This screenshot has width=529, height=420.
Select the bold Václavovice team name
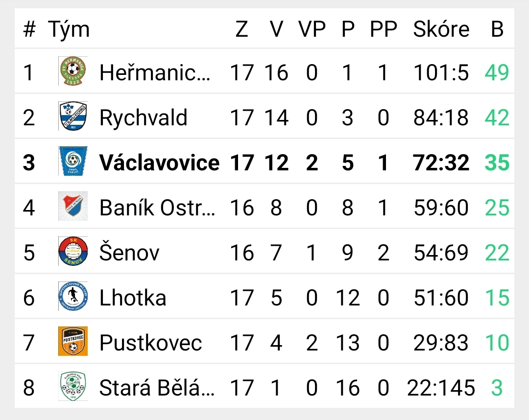coord(159,163)
